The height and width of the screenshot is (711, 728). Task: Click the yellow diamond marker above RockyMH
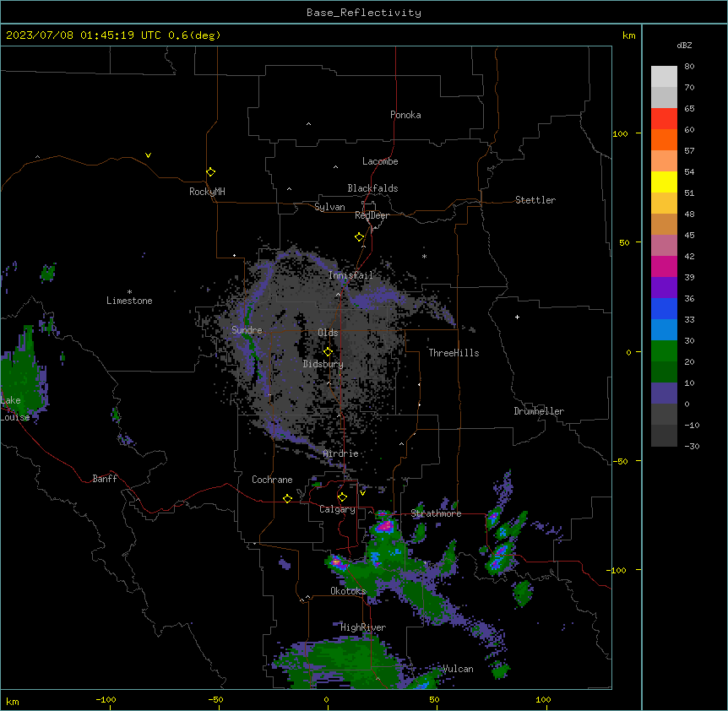tap(211, 172)
